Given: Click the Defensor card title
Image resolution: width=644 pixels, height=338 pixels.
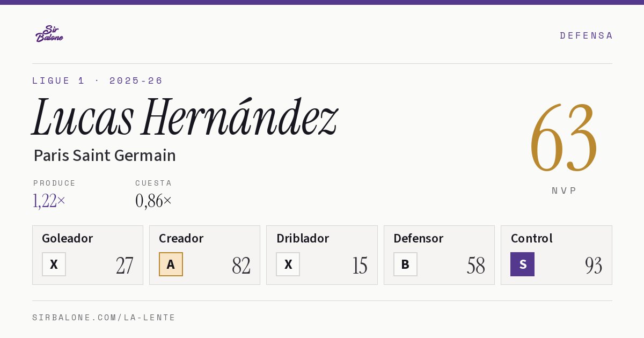Looking at the screenshot, I should pos(419,238).
